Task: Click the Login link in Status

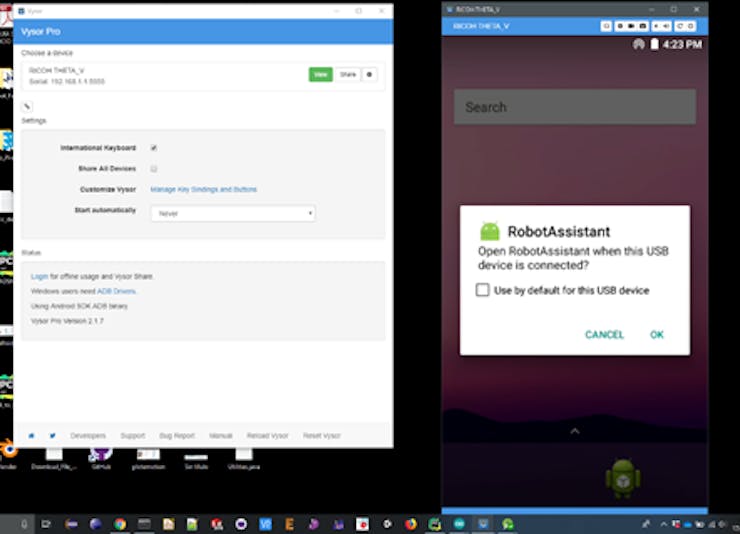Action: (39, 276)
